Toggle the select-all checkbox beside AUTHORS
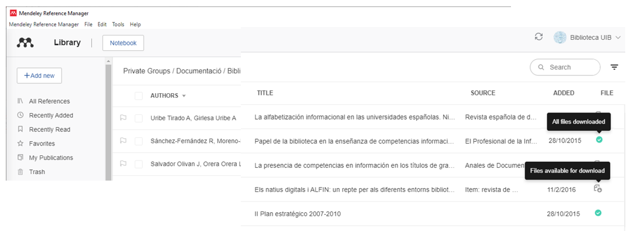Screen dimensions: 644x231 139,96
